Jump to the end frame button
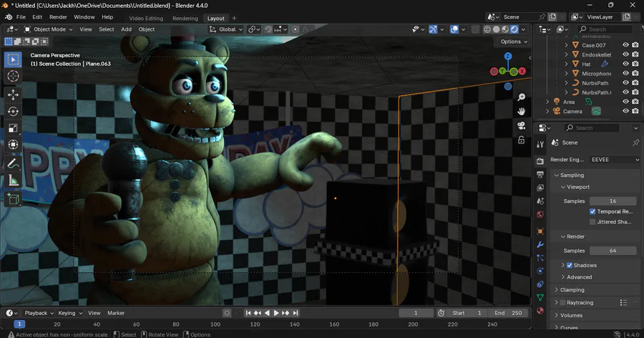Image resolution: width=644 pixels, height=338 pixels. [x=296, y=313]
